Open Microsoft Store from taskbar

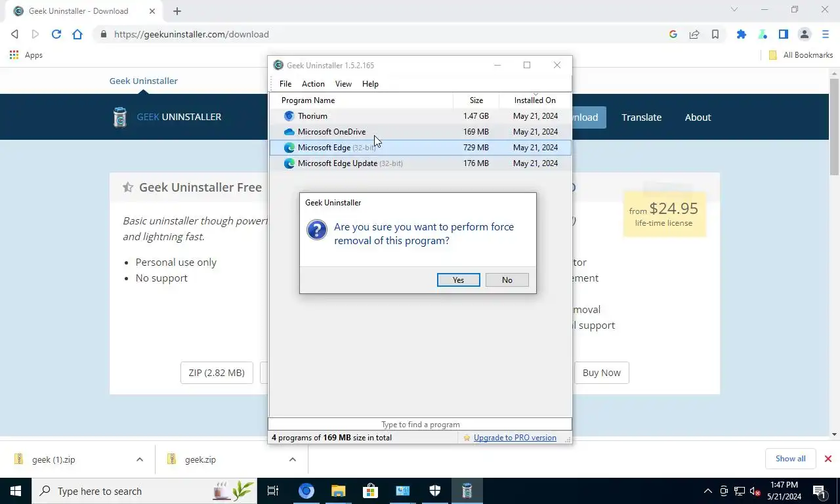tap(370, 491)
